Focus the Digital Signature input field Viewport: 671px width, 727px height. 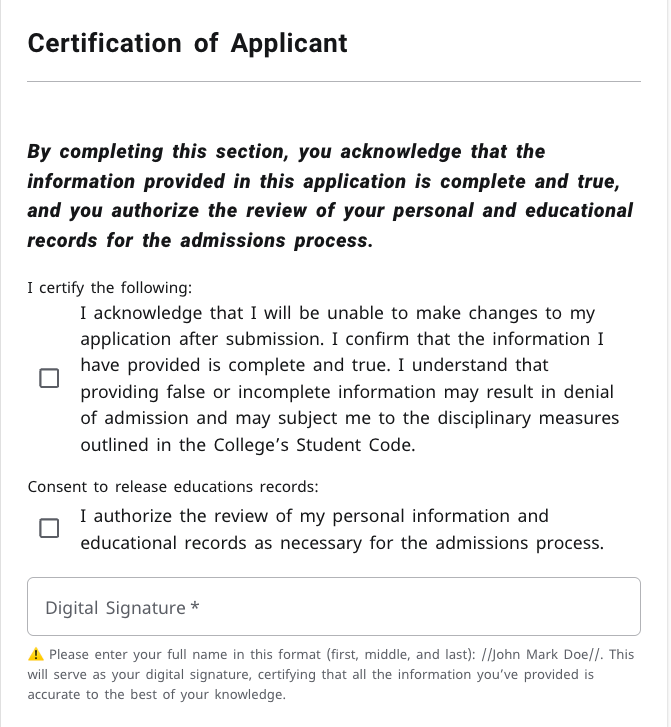(334, 606)
